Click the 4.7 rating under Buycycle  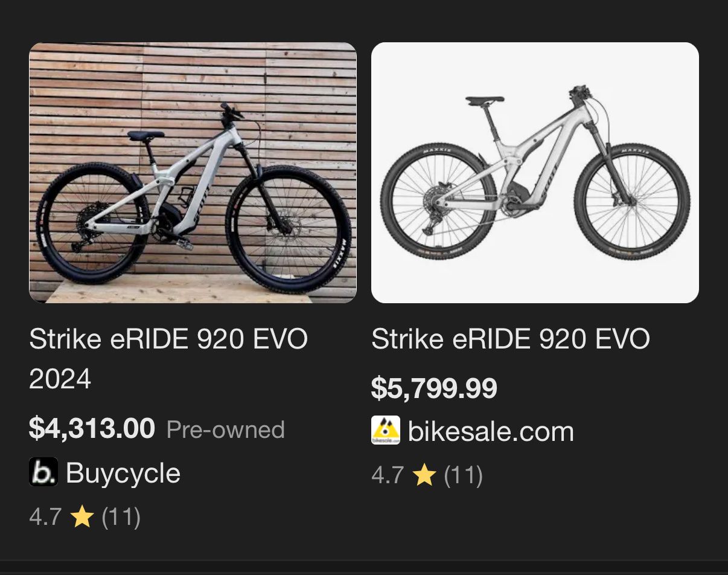coord(45,517)
